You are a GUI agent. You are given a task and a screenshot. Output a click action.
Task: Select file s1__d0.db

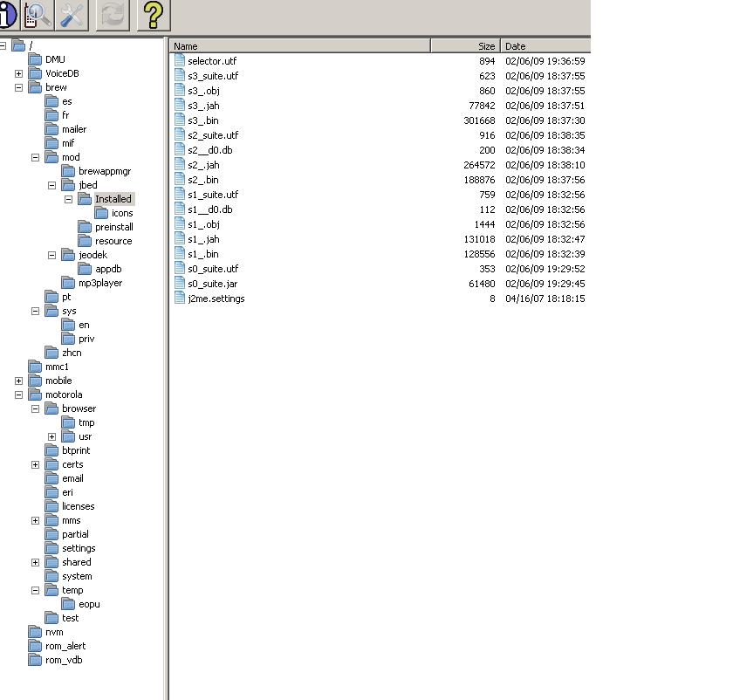point(210,209)
